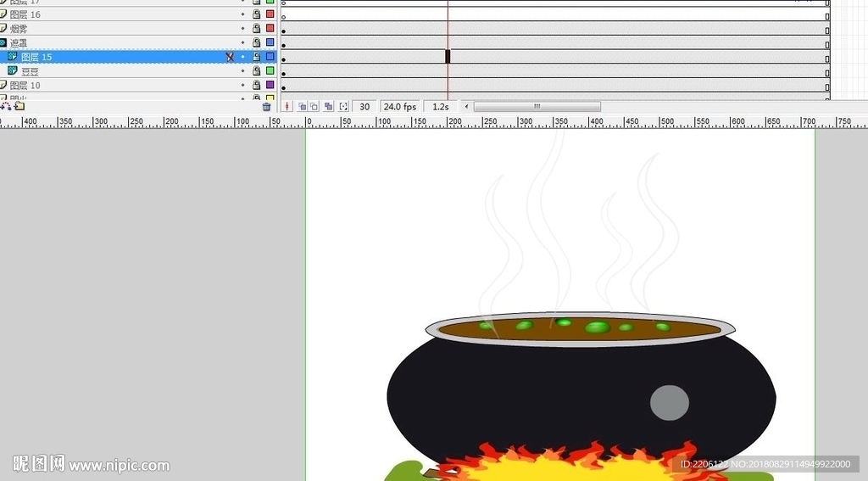This screenshot has width=868, height=481.
Task: Hide the 遮罩 layer
Action: point(242,42)
